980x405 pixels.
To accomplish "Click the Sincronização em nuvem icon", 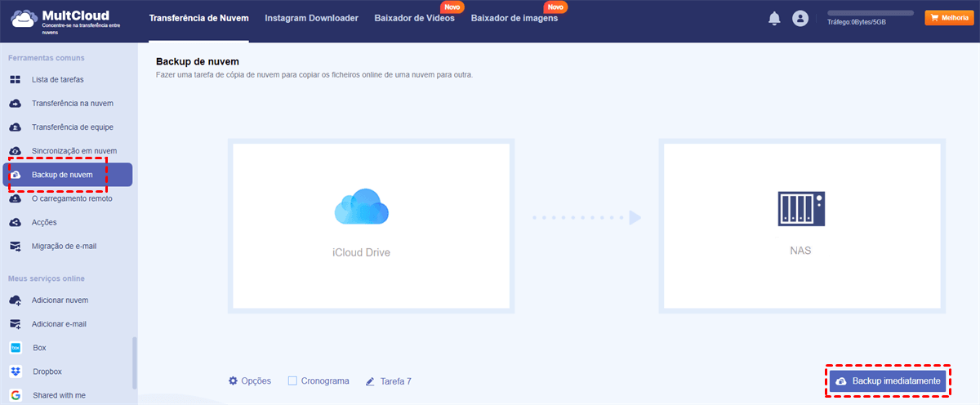I will pyautogui.click(x=15, y=150).
